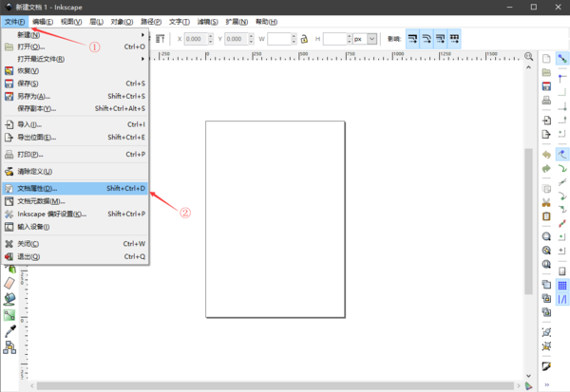Click the W width spinner arrows
Viewport: 570px width, 392px height.
click(294, 39)
